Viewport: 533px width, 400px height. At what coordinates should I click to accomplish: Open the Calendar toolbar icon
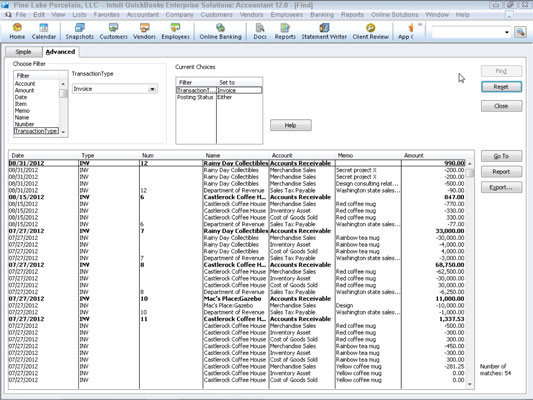coord(44,31)
